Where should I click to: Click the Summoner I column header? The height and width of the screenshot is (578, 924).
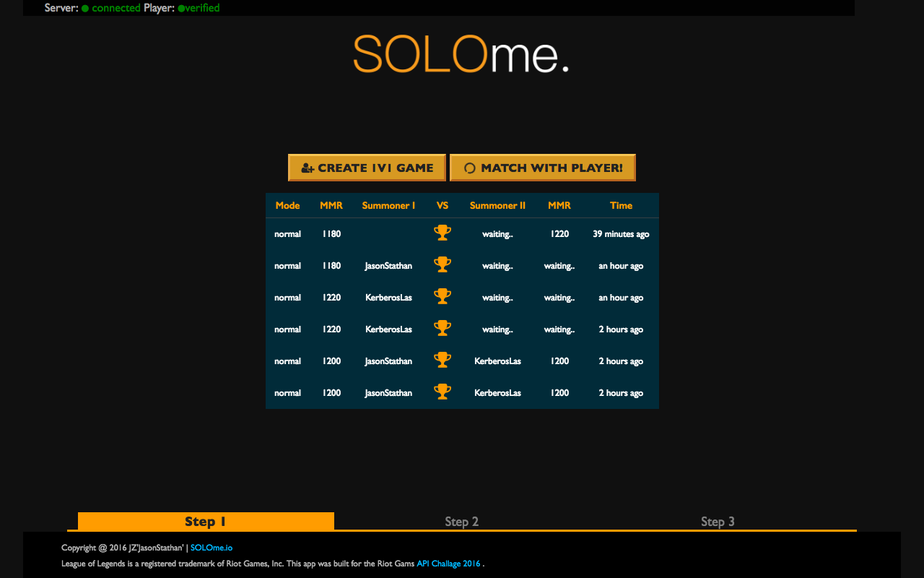[388, 205]
